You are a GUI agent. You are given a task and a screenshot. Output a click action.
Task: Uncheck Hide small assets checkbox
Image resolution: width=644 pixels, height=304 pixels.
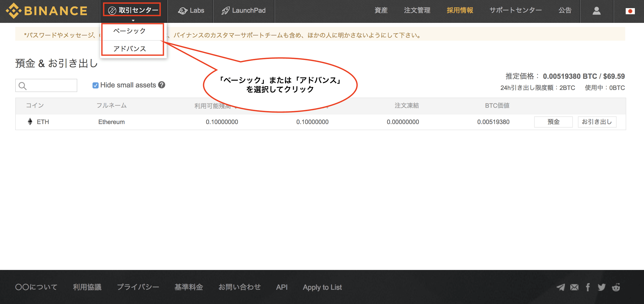point(95,85)
